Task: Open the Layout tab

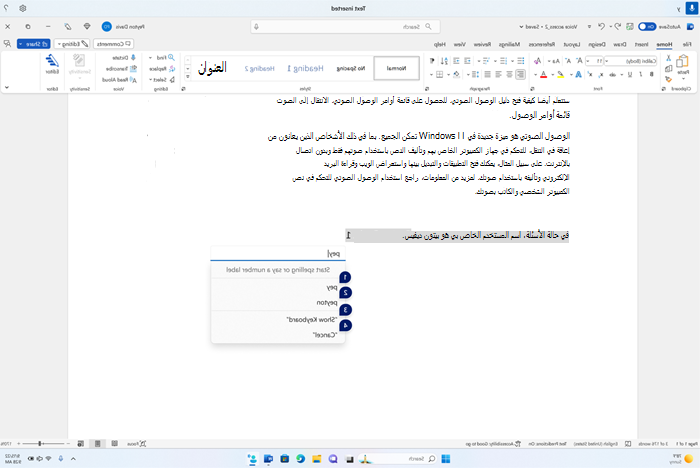Action: coord(571,44)
